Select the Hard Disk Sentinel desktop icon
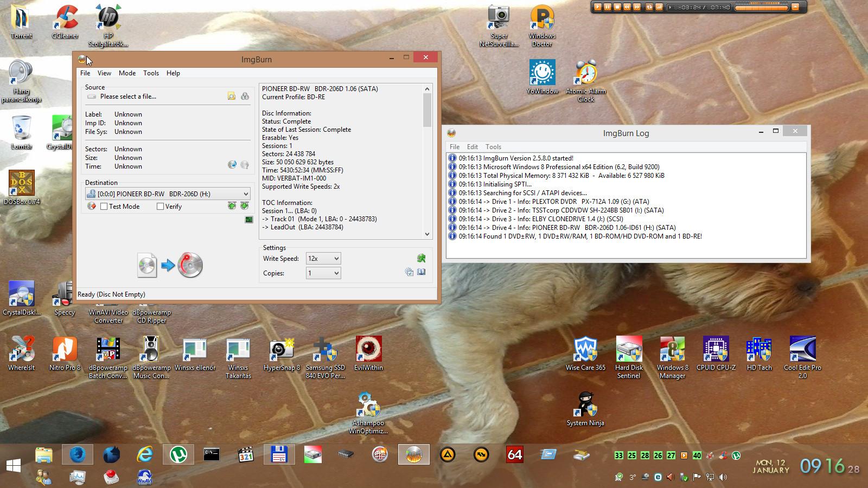This screenshot has height=488, width=868. pos(629,358)
